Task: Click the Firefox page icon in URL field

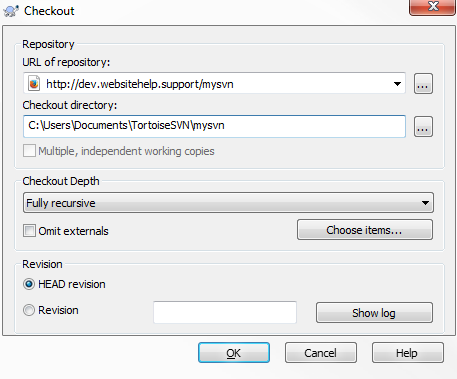Action: [x=34, y=83]
